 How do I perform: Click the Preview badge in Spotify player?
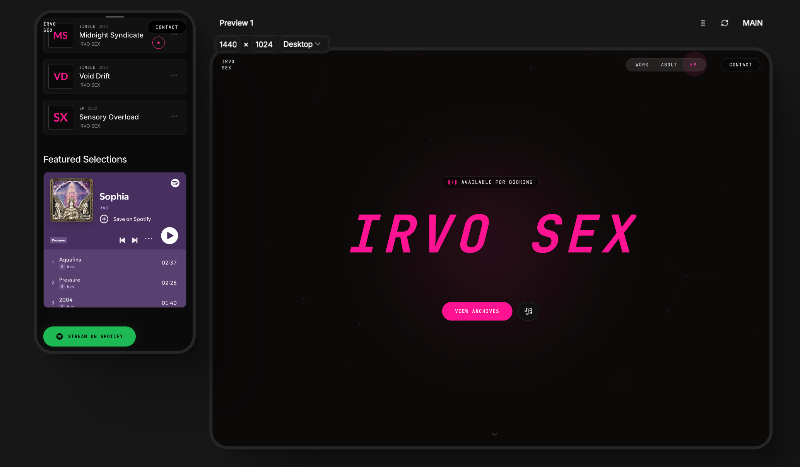[58, 240]
